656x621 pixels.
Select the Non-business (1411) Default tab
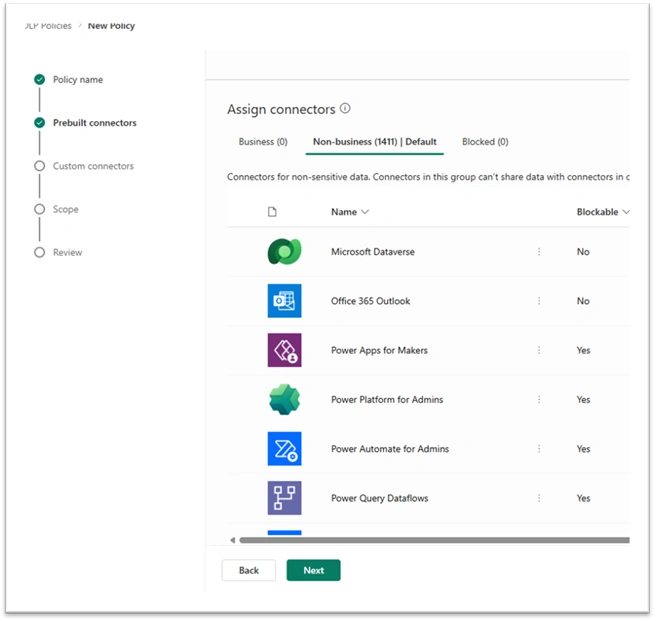374,142
